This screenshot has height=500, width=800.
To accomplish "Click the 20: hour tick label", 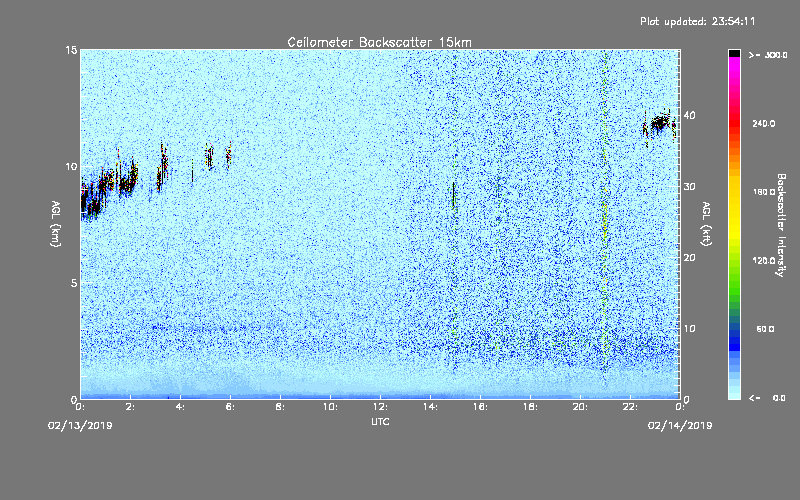I will [581, 407].
